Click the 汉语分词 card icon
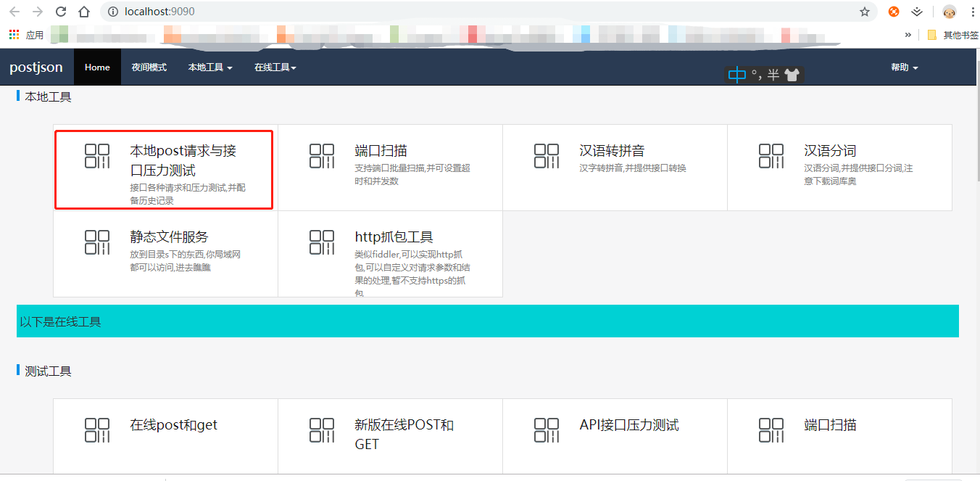980x481 pixels. [771, 156]
